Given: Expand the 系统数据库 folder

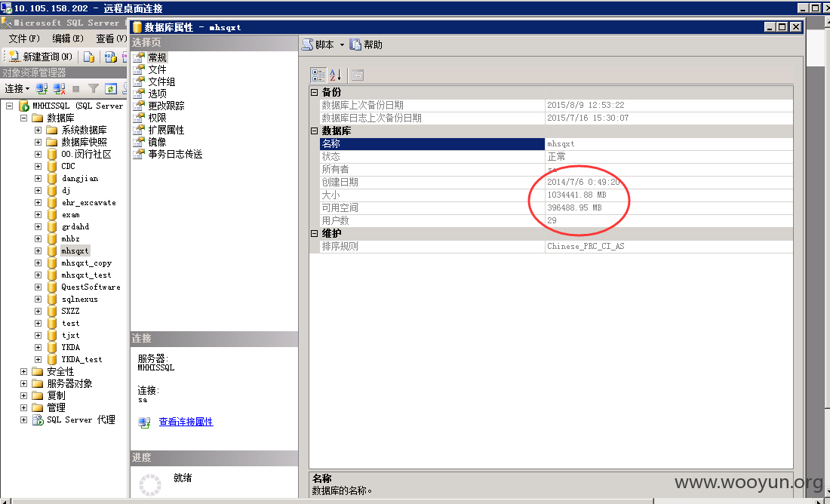Looking at the screenshot, I should click(38, 131).
